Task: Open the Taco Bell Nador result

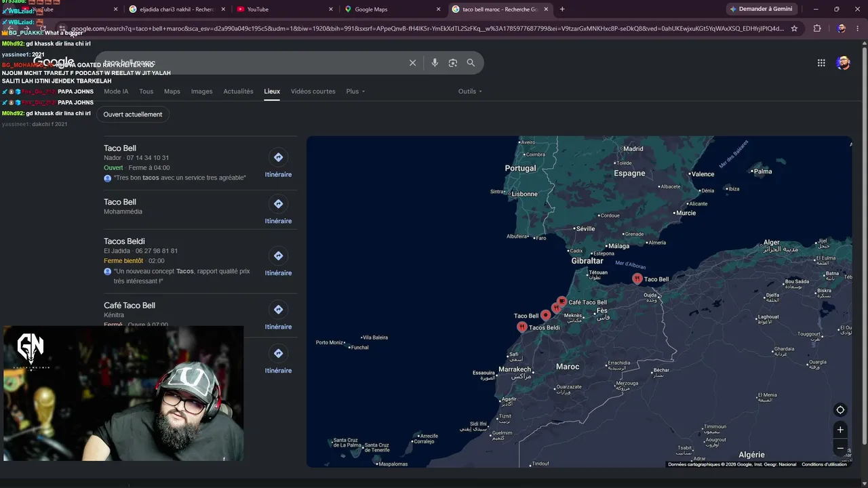Action: (120, 148)
